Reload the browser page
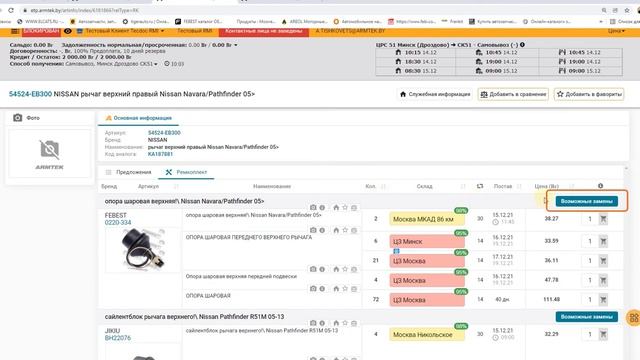 click(11, 10)
